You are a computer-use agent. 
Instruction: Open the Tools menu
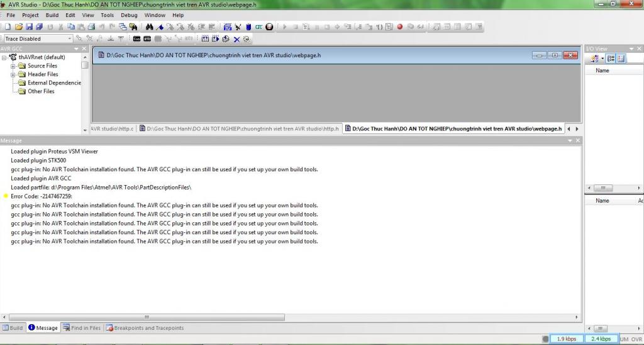click(107, 15)
